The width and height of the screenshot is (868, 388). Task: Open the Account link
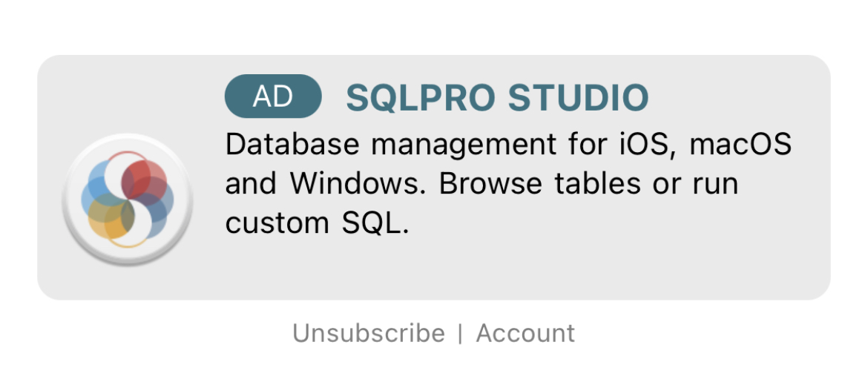525,333
